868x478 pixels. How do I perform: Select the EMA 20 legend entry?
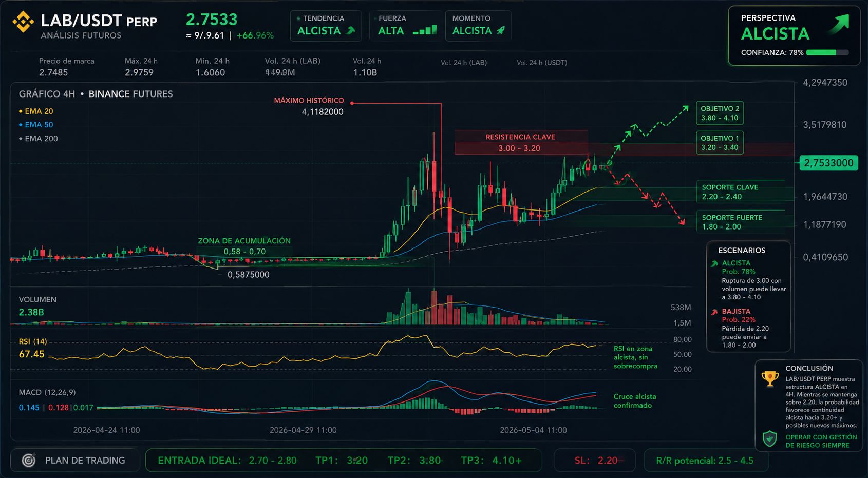coord(36,111)
